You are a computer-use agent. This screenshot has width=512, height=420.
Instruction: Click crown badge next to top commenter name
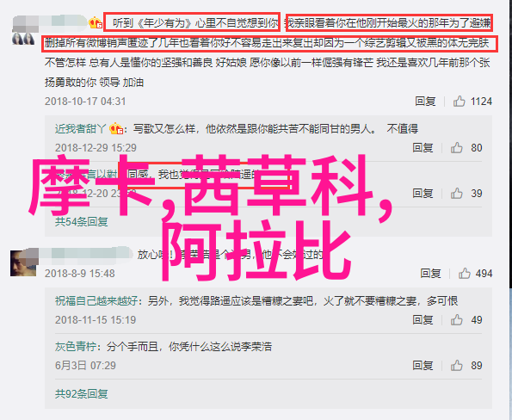[x=96, y=23]
